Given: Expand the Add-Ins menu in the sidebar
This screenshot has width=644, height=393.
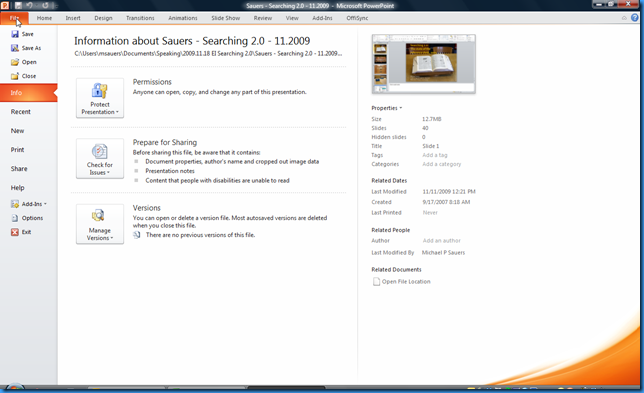Looking at the screenshot, I should pyautogui.click(x=29, y=204).
